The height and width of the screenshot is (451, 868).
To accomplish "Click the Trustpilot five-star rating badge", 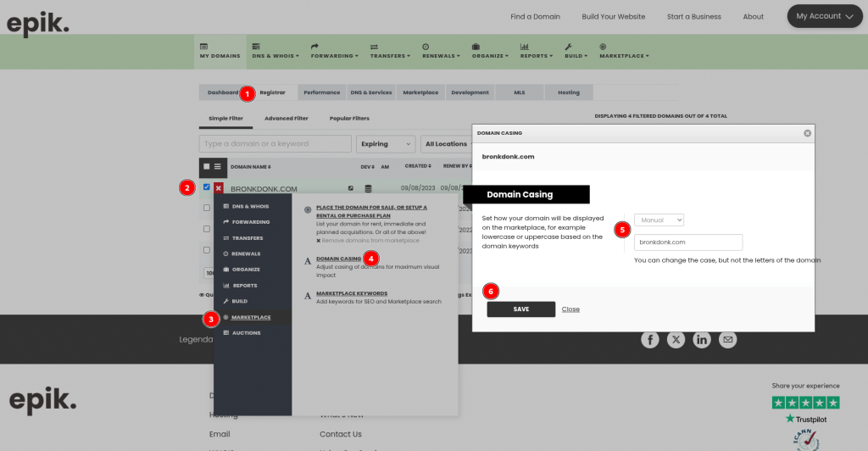I will tap(806, 403).
